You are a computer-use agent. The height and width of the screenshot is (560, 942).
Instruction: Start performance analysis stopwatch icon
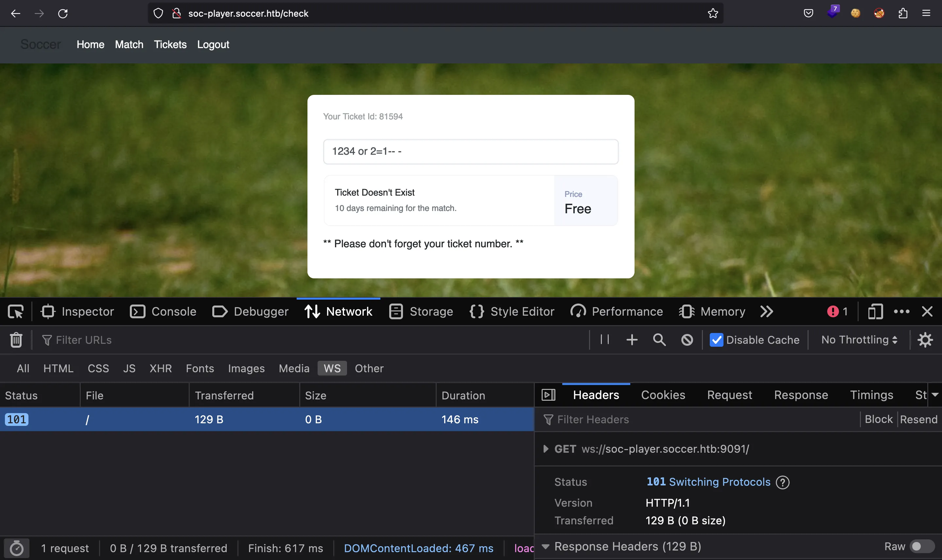click(16, 548)
